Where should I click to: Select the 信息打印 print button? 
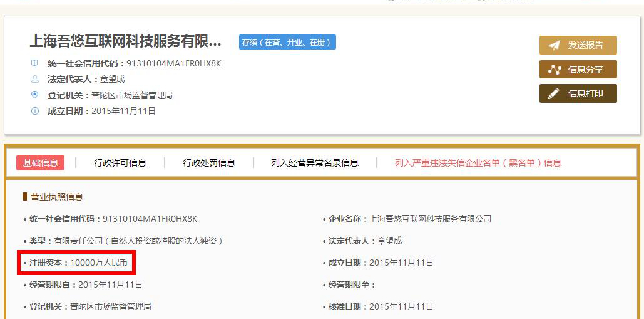click(578, 93)
